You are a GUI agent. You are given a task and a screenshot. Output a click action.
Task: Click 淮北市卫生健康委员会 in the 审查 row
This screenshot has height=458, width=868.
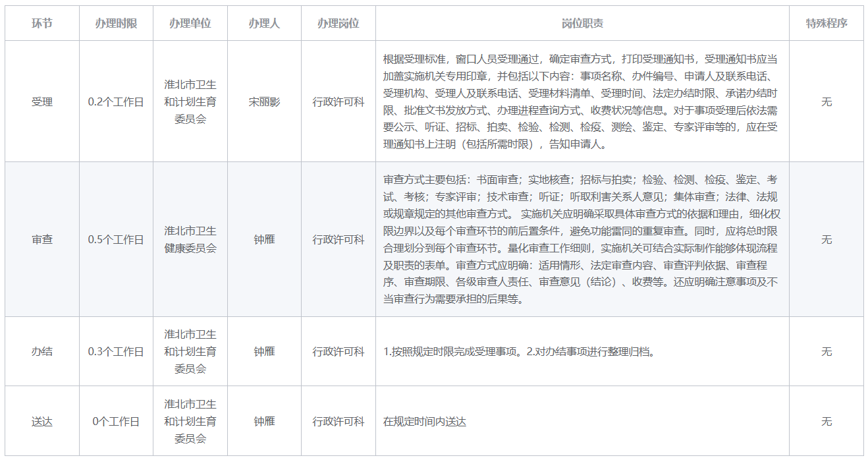click(x=190, y=240)
